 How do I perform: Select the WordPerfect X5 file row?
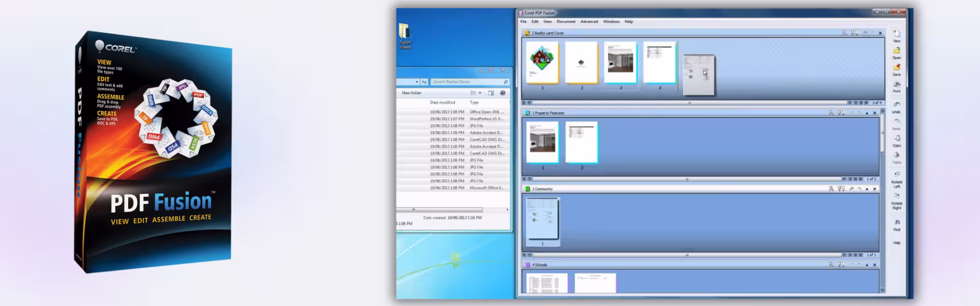point(453,119)
